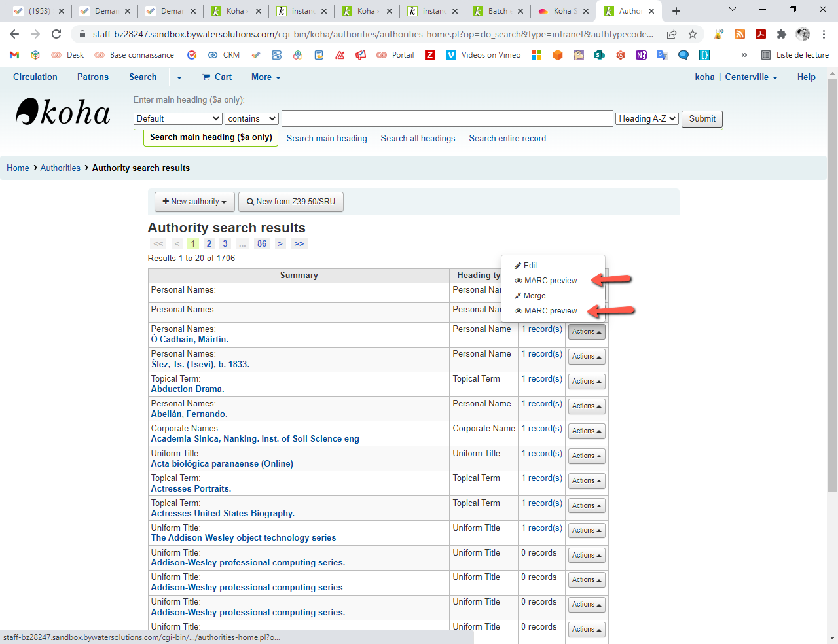Click the main heading search text field
The height and width of the screenshot is (644, 838).
point(447,118)
